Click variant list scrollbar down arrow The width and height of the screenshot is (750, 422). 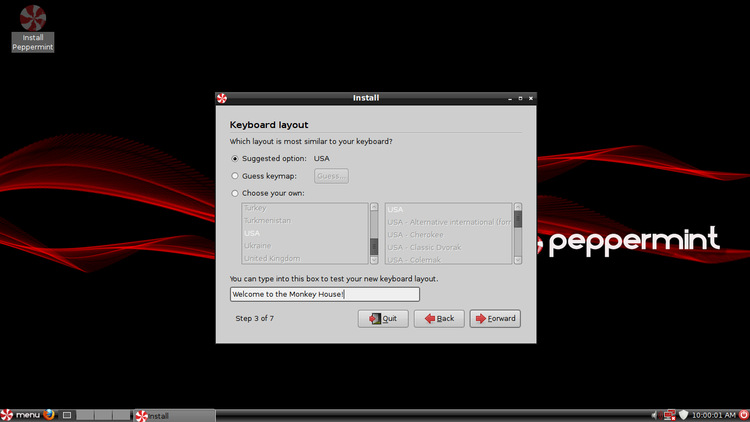point(518,260)
